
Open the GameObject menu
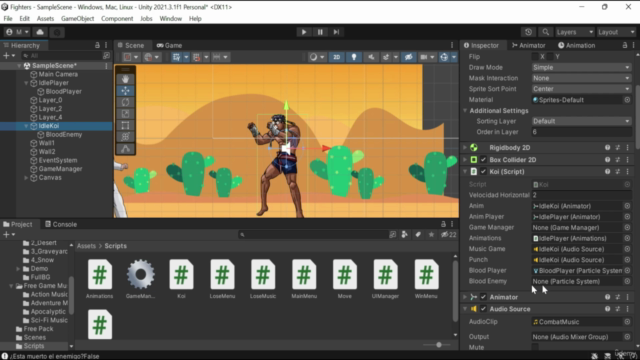point(78,18)
